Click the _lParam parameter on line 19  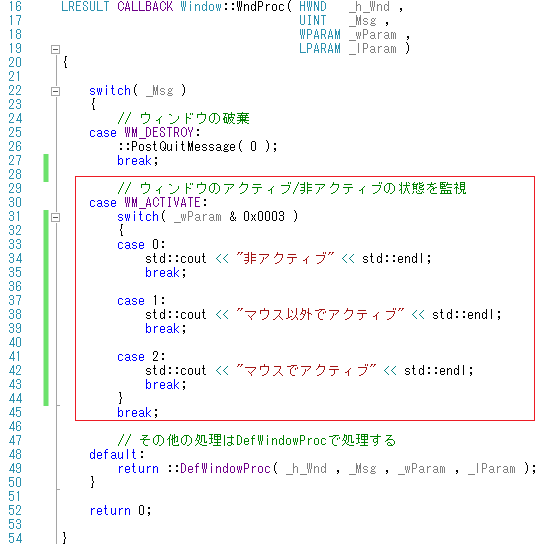pos(372,49)
